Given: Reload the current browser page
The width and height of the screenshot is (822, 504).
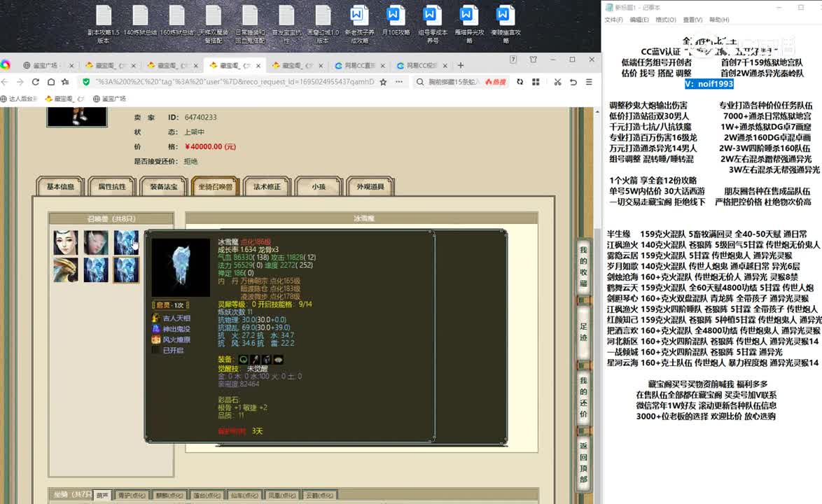Looking at the screenshot, I should [35, 82].
